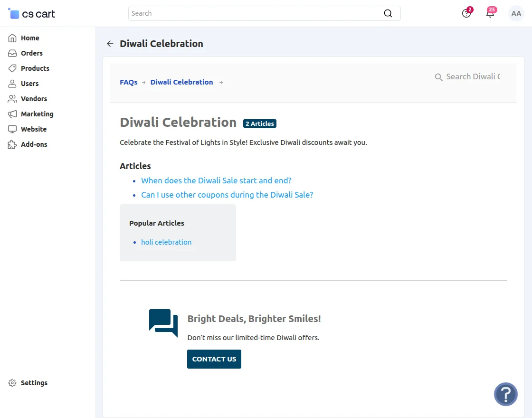The height and width of the screenshot is (418, 532).
Task: Open the notifications bell icon
Action: [490, 13]
